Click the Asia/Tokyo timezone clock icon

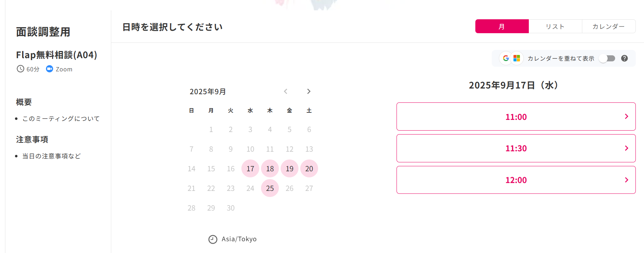click(x=213, y=239)
